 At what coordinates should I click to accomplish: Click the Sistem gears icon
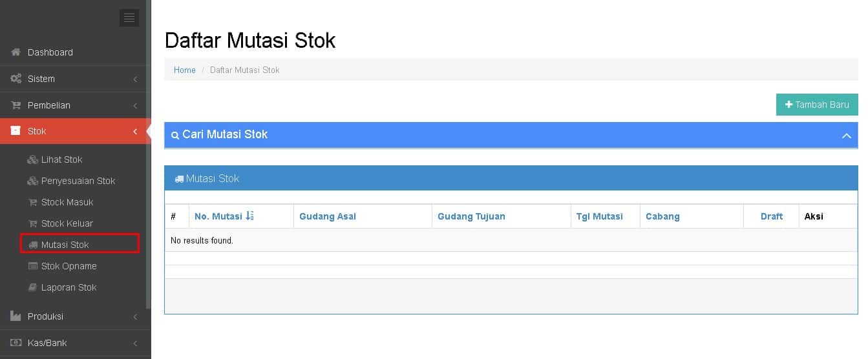[x=16, y=79]
